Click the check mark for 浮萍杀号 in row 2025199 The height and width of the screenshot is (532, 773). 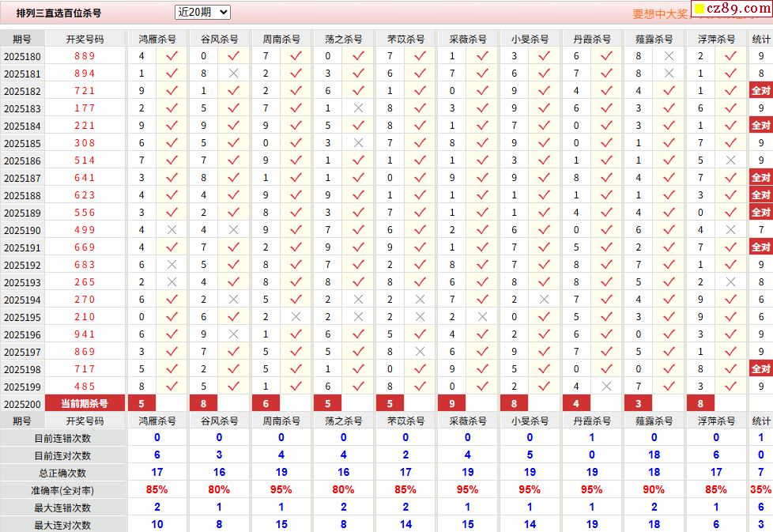coord(730,387)
